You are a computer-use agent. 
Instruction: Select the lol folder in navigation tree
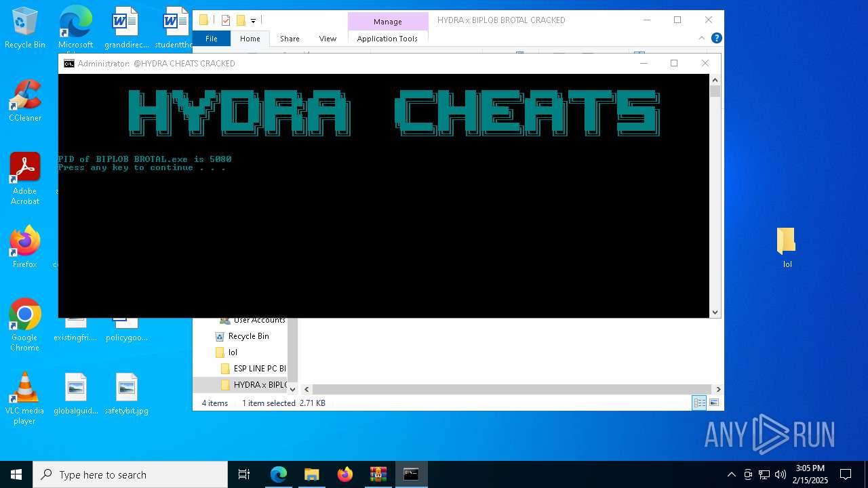point(233,352)
